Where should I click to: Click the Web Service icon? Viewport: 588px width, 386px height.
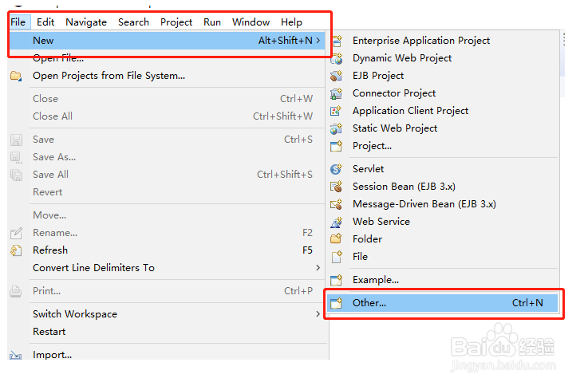[x=337, y=222]
